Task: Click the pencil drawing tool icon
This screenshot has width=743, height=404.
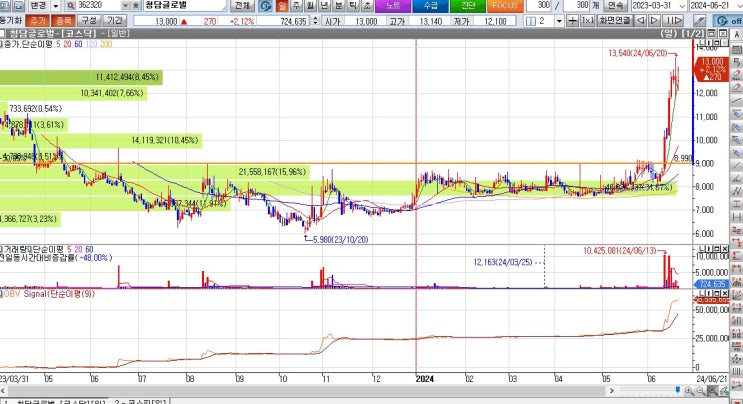Action: coord(699,21)
